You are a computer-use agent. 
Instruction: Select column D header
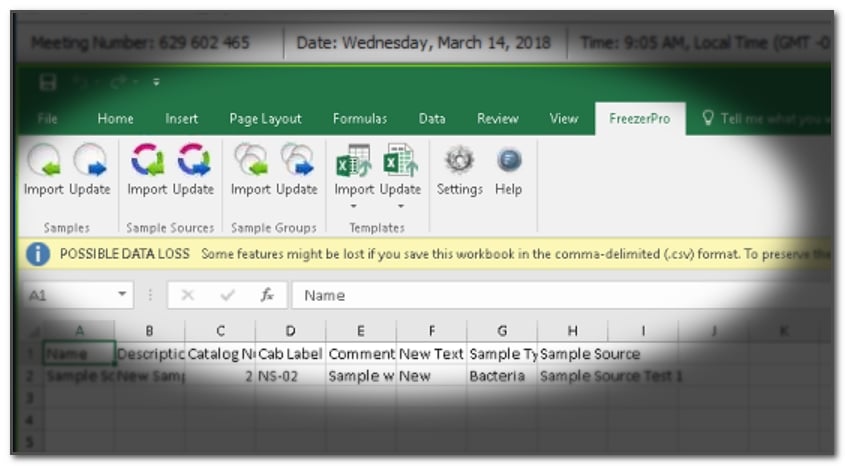(290, 331)
